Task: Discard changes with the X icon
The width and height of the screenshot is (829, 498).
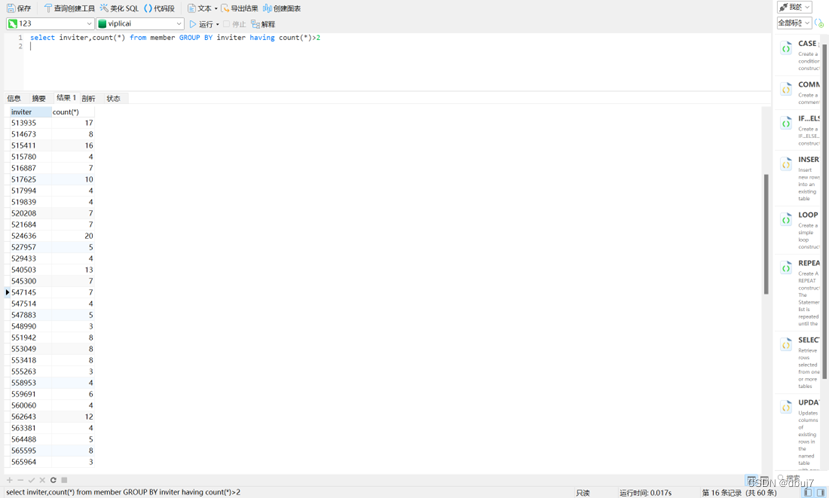Action: point(42,480)
